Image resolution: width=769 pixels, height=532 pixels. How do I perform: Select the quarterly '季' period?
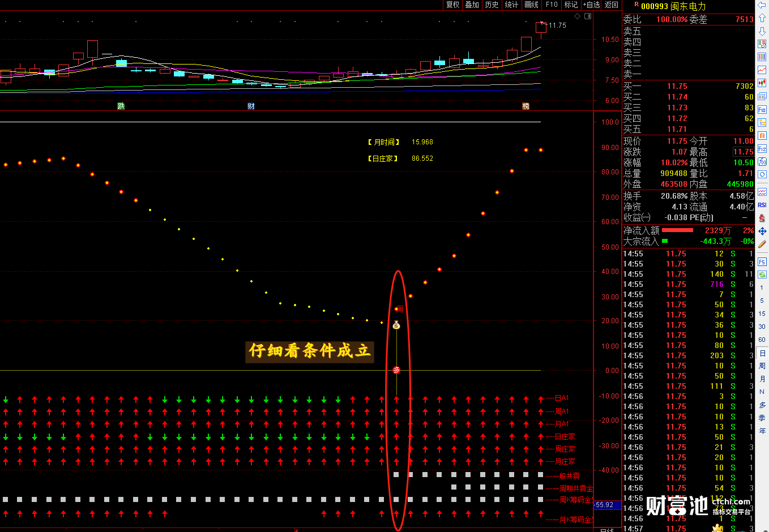pyautogui.click(x=762, y=418)
